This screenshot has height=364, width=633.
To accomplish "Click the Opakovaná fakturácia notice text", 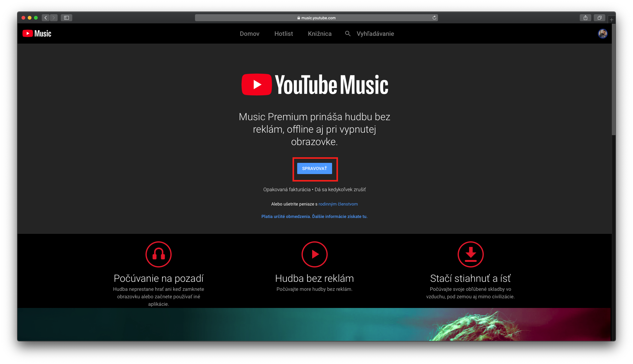I will 314,190.
